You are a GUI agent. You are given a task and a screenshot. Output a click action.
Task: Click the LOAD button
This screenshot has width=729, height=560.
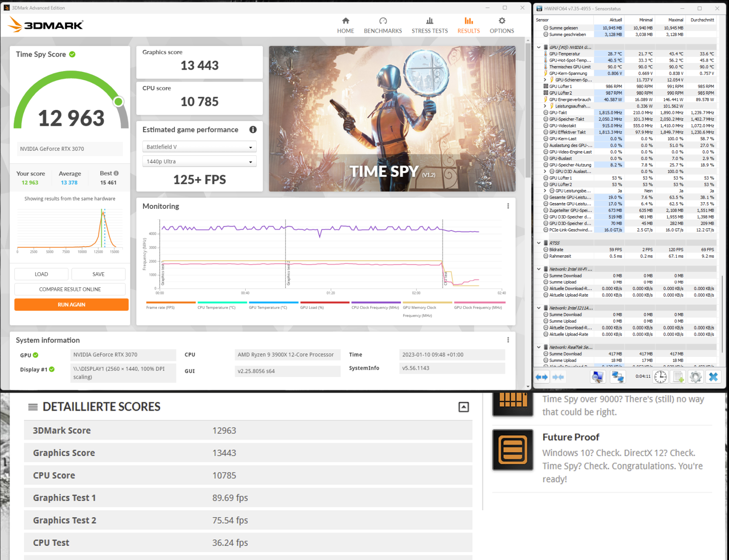coord(41,274)
